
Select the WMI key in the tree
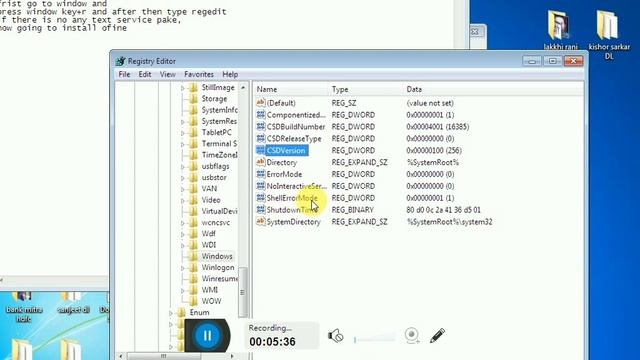[x=209, y=290]
